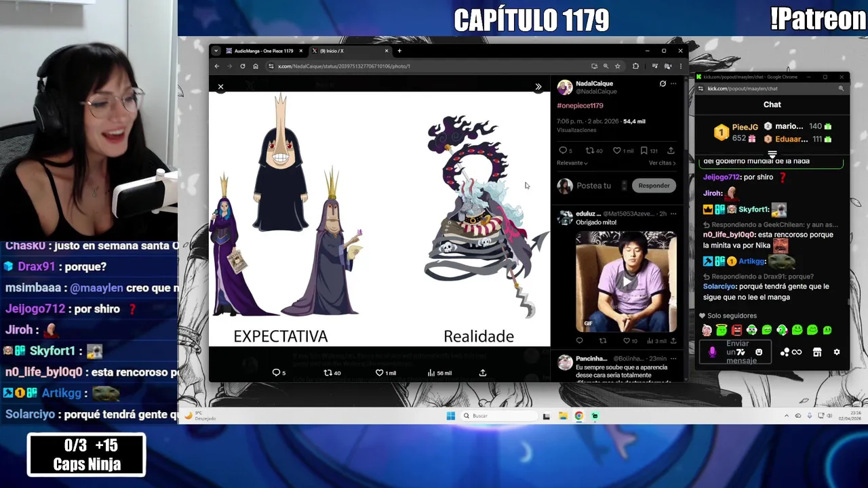
Task: Open view stats icon showing 56 mil
Action: point(431,373)
